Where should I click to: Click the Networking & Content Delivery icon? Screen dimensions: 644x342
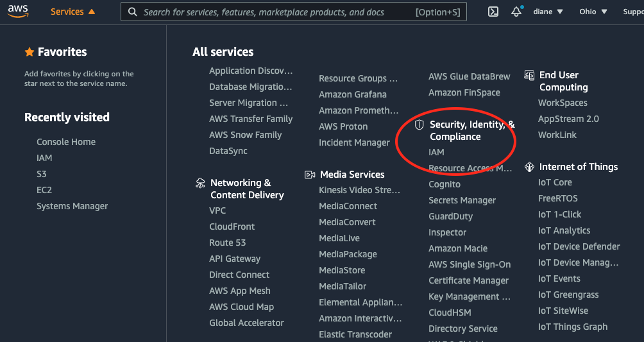[200, 184]
